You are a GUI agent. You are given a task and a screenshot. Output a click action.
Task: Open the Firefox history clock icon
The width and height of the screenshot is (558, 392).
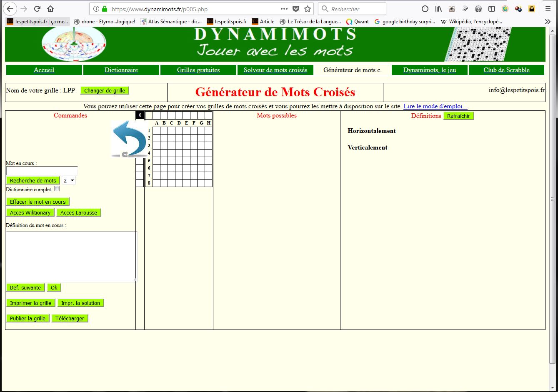(x=425, y=9)
